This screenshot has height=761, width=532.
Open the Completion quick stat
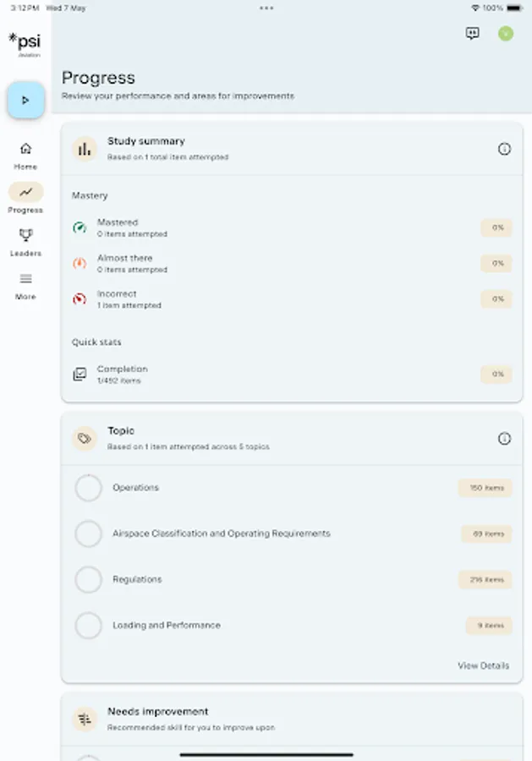pyautogui.click(x=292, y=374)
